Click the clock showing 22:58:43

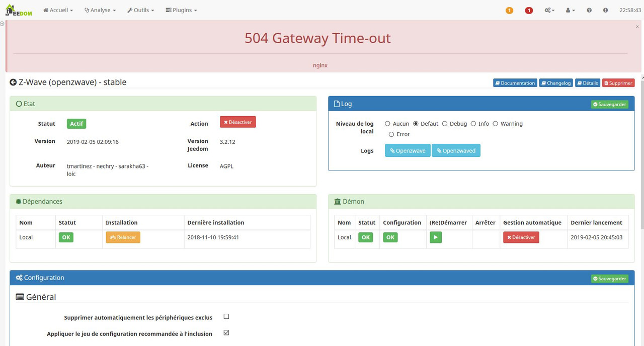[630, 10]
